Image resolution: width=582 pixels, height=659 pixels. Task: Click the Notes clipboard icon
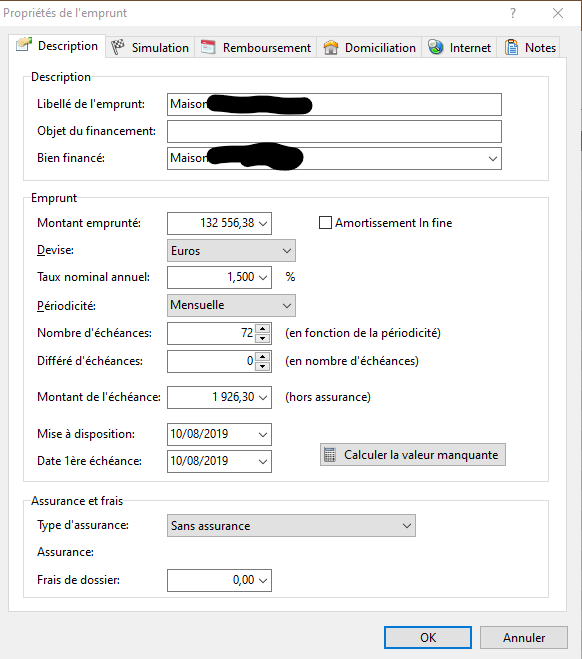pos(511,47)
